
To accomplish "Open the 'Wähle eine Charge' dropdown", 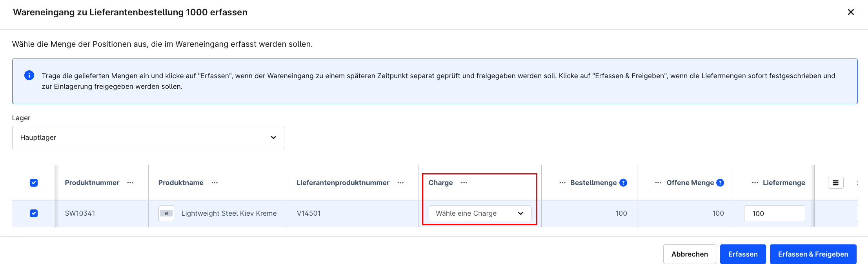I will pos(480,213).
